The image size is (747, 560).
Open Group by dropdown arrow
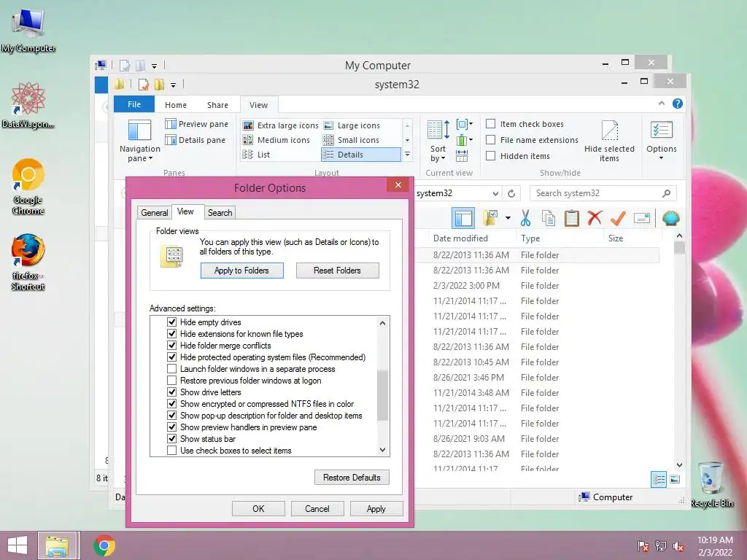point(471,124)
